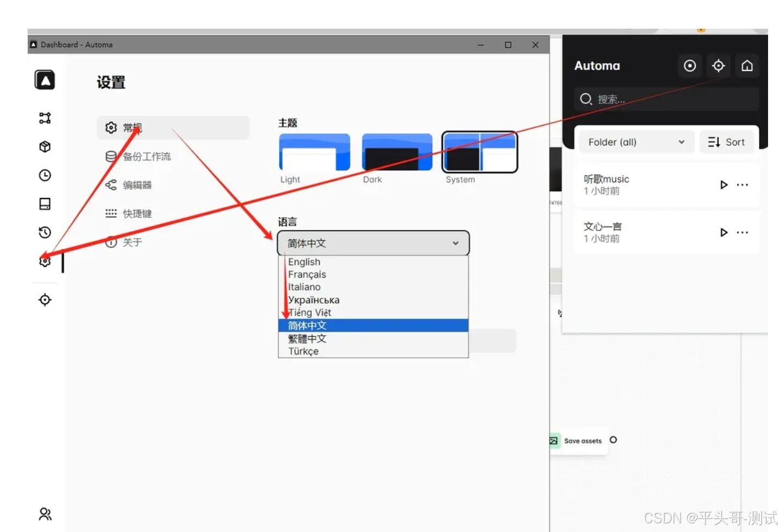The image size is (780, 532).
Task: Close the Dashboard - Automa window
Action: [x=536, y=45]
